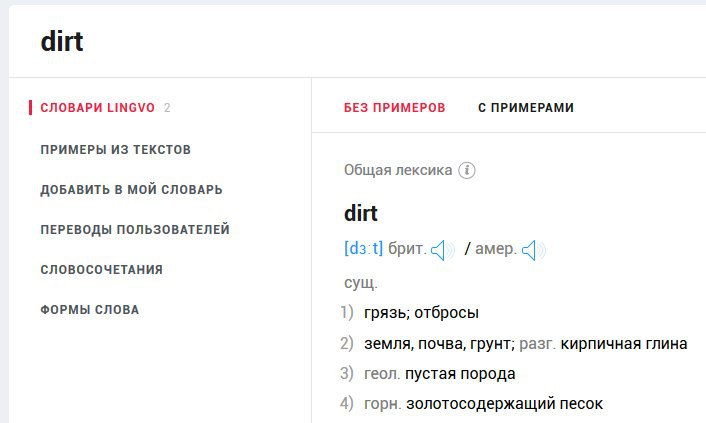Screen dimensions: 706x423
Task: Click the 'сущ.' part of speech label
Action: [361, 283]
